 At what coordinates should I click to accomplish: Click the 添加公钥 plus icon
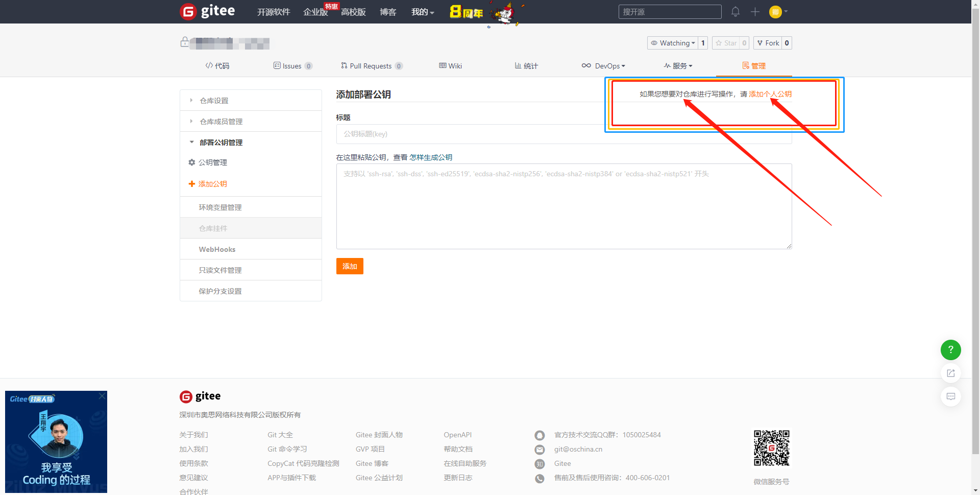pyautogui.click(x=192, y=184)
